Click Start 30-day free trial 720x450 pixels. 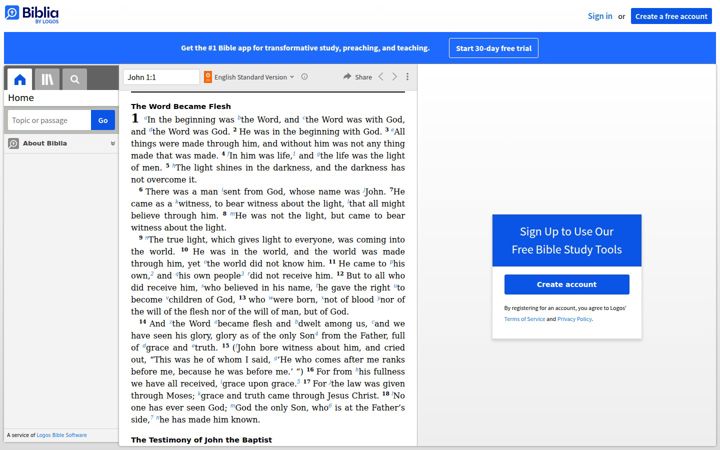click(494, 48)
